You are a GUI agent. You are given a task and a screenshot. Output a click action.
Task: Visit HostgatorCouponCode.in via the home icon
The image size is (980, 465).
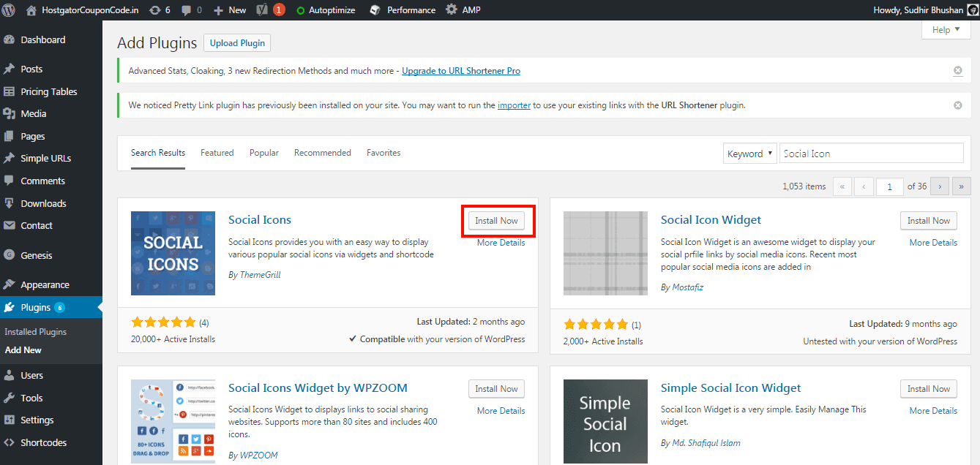pyautogui.click(x=30, y=10)
